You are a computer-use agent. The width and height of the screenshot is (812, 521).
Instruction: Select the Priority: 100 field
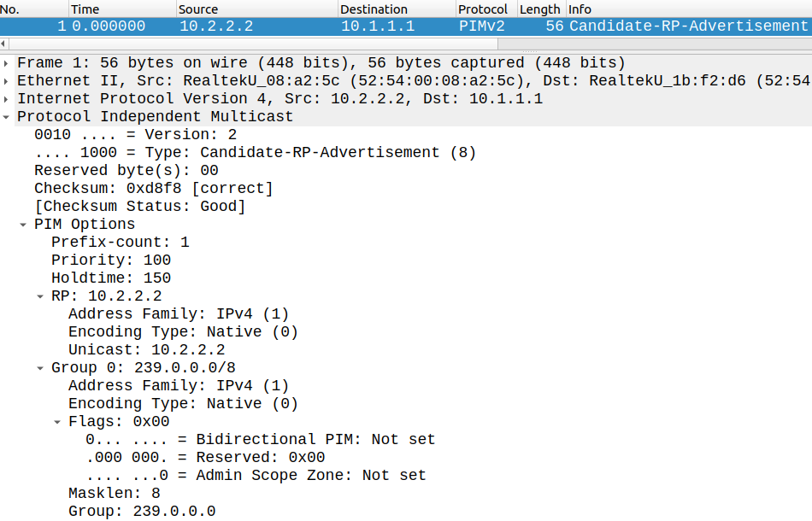(111, 260)
